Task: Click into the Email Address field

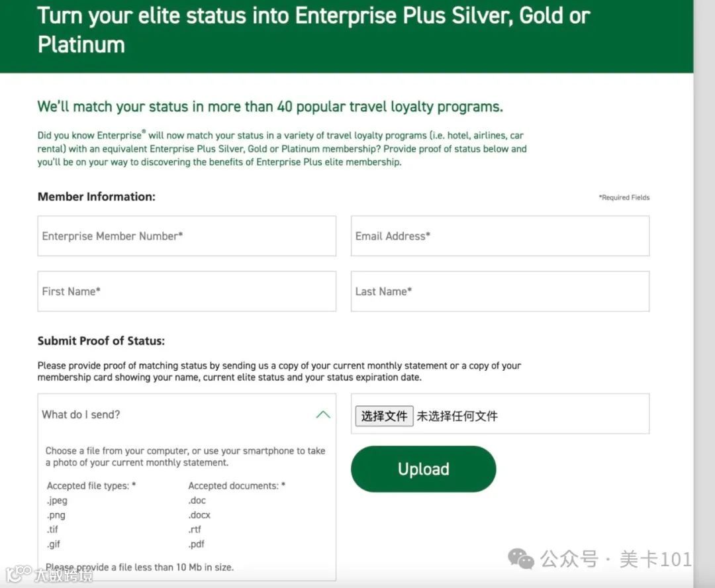Action: (x=500, y=236)
